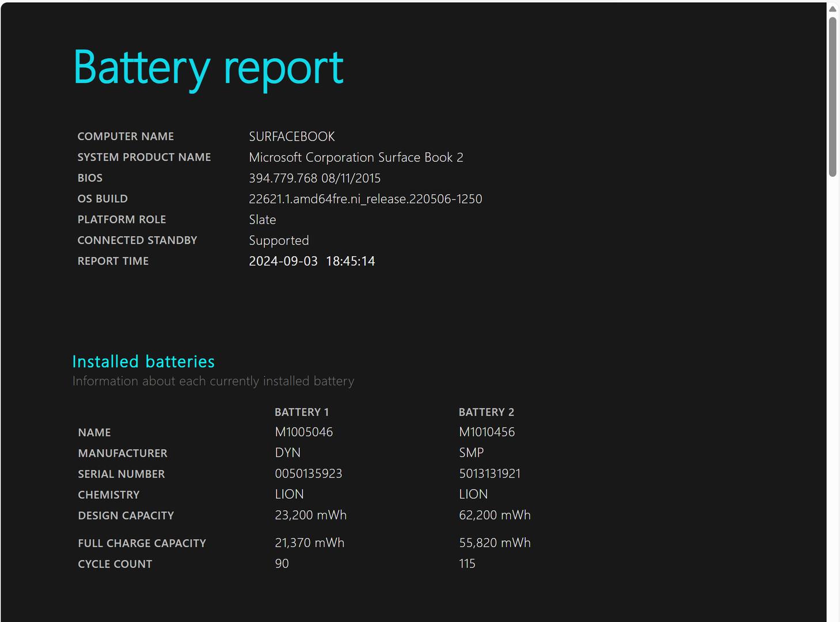
Task: Click the Installed batteries heading
Action: pos(143,362)
